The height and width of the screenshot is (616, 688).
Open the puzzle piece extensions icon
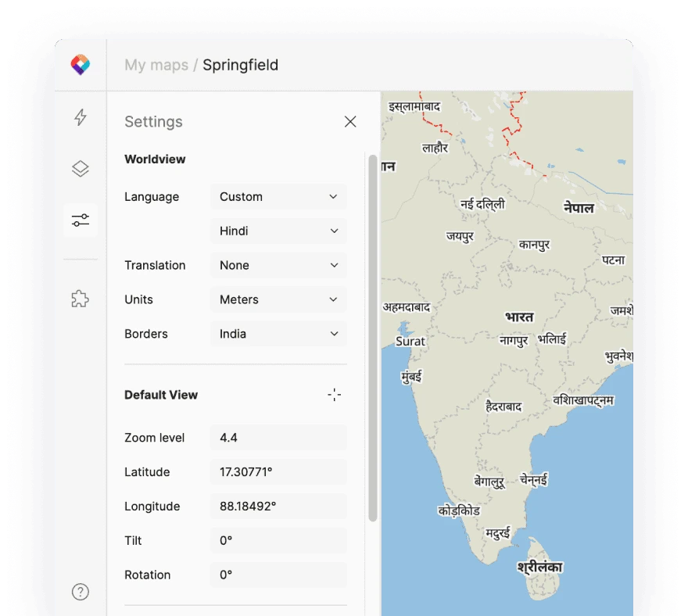coord(81,299)
